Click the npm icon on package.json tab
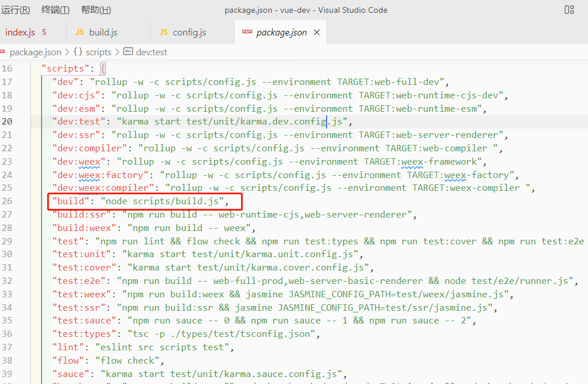 pyautogui.click(x=247, y=33)
